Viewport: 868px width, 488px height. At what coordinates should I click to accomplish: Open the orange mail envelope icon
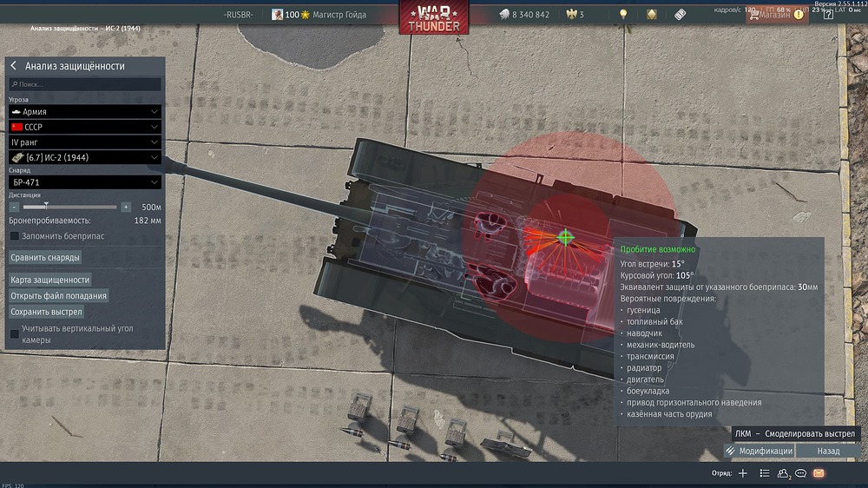click(819, 473)
